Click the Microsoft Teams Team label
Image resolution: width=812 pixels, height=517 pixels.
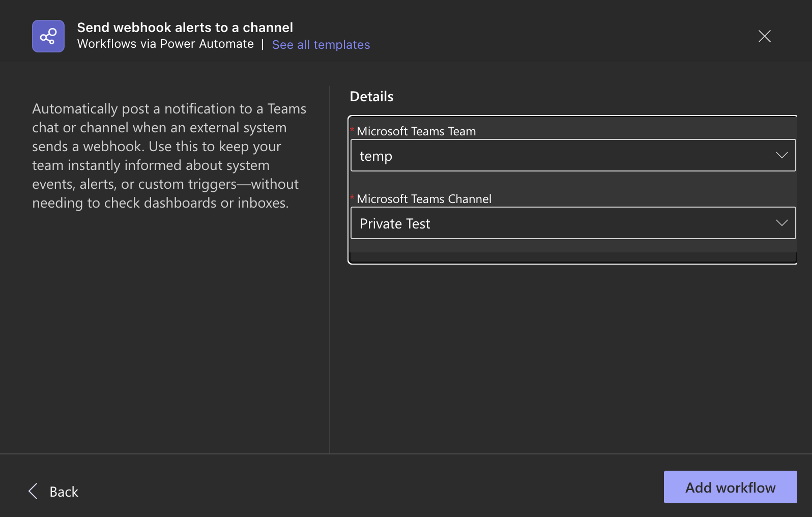416,131
